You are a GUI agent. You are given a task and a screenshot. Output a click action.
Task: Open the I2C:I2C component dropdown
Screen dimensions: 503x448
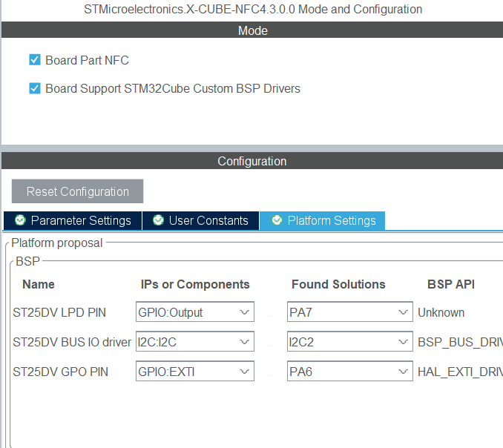pyautogui.click(x=195, y=342)
